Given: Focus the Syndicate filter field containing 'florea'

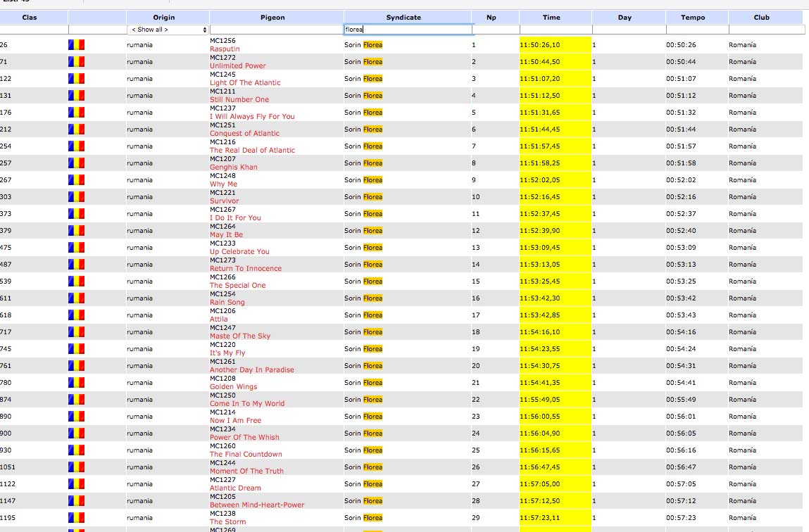Looking at the screenshot, I should tap(408, 30).
